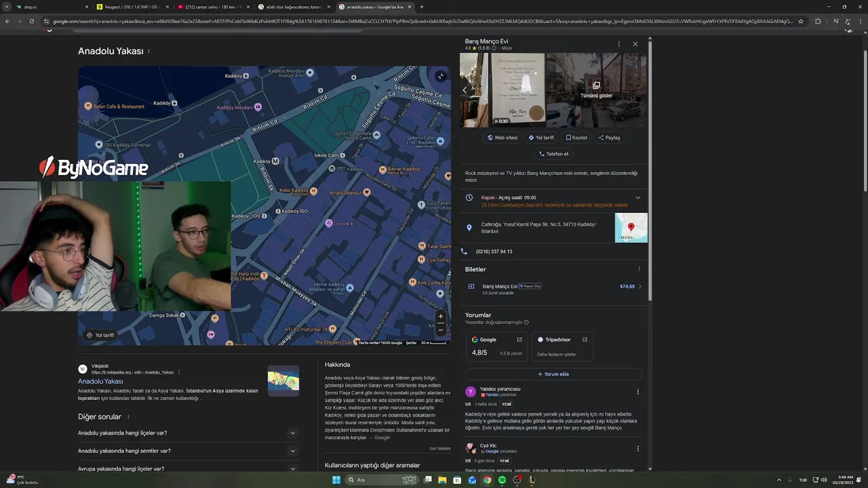This screenshot has width=868, height=488.
Task: Click the Balon Cafe & Restaurant map pin
Action: 88,106
